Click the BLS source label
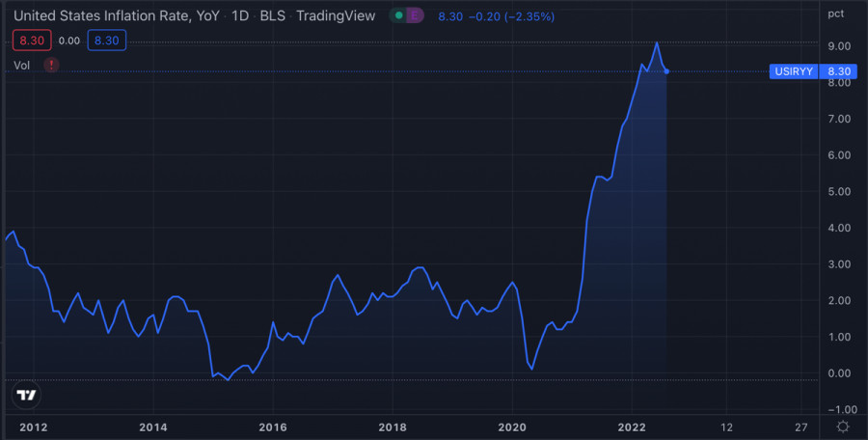Image resolution: width=868 pixels, height=440 pixels. pos(271,15)
